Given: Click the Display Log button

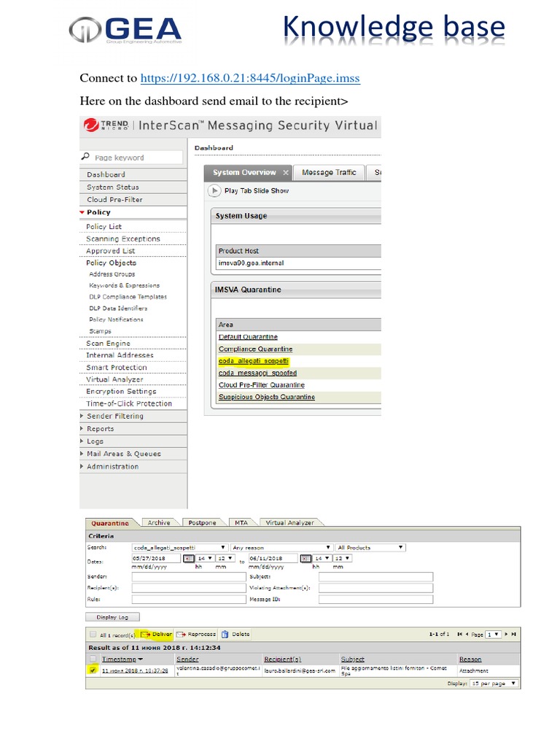Looking at the screenshot, I should point(112,617).
